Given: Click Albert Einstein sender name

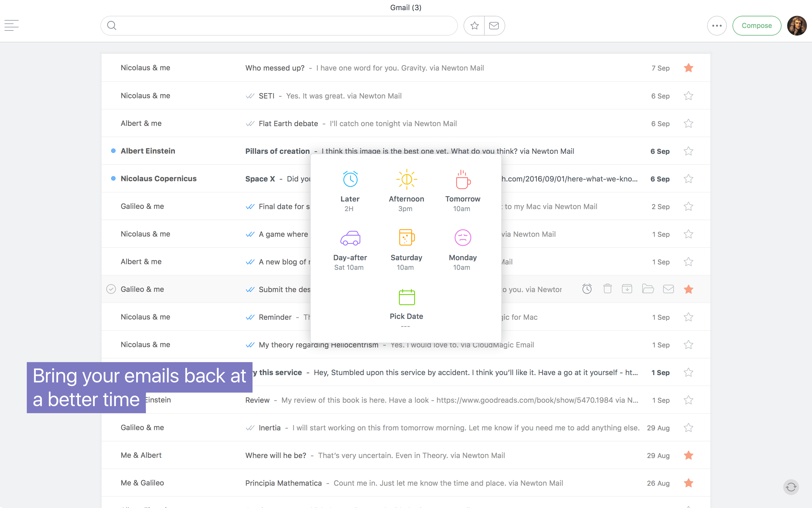Looking at the screenshot, I should pos(148,151).
